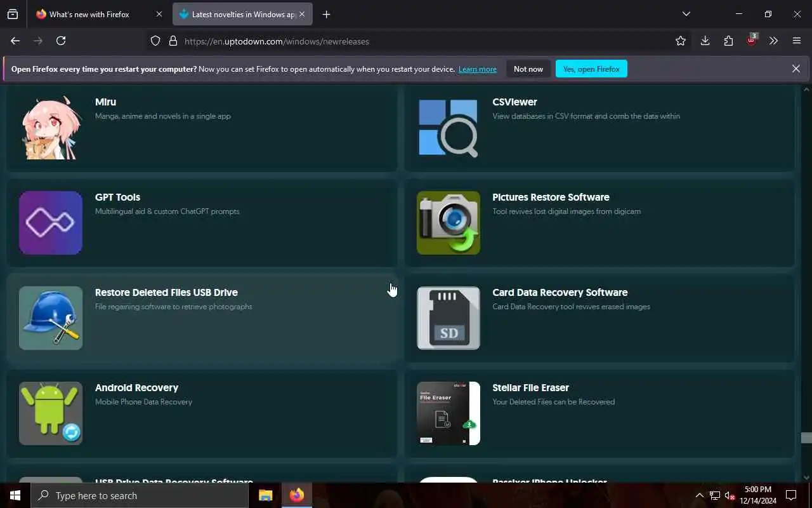Click 'Multilingual aid & custom ChatGPT prompts' text
812x508 pixels.
click(x=167, y=211)
